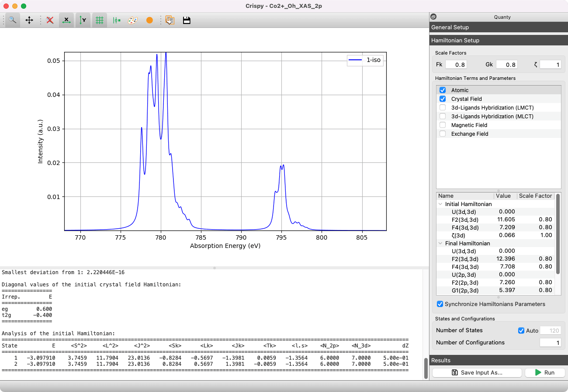This screenshot has width=568, height=392.
Task: Click Save Input As button
Action: 477,372
